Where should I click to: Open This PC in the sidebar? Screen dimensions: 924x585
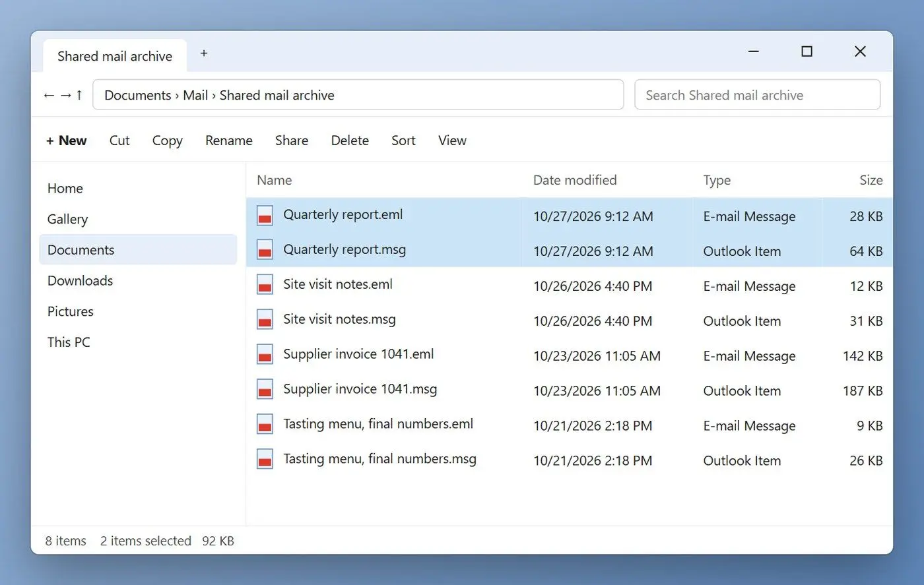(138, 342)
